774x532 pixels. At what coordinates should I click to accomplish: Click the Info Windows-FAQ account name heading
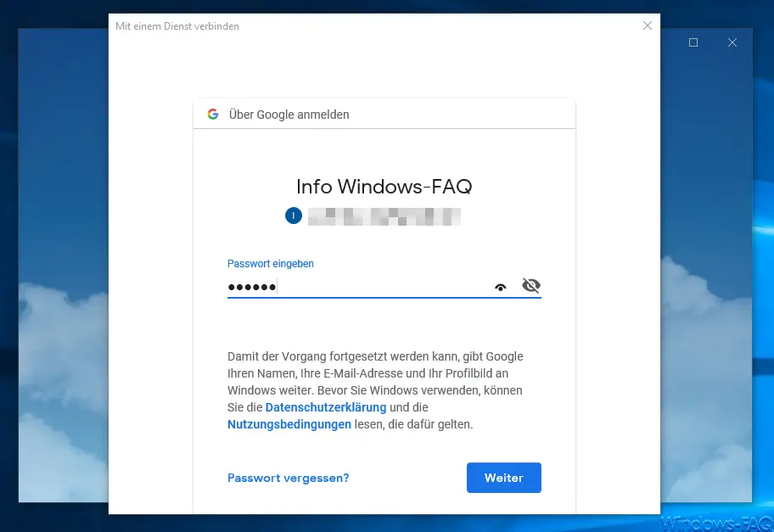[x=384, y=187]
